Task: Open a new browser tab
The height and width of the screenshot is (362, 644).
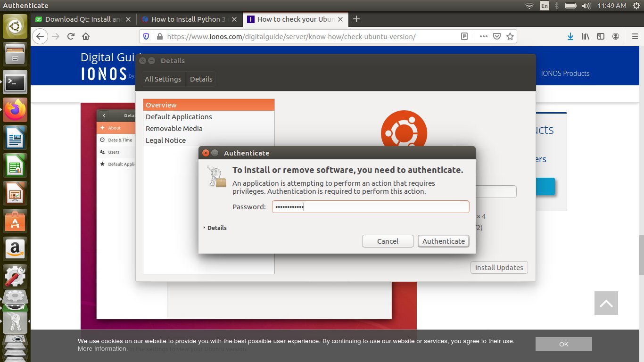Action: (356, 19)
